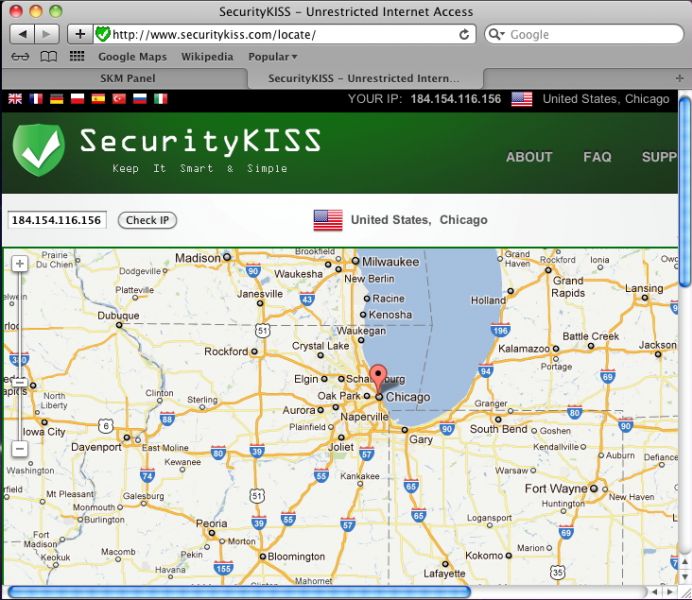692x600 pixels.
Task: Open the FAQ page
Action: click(597, 157)
